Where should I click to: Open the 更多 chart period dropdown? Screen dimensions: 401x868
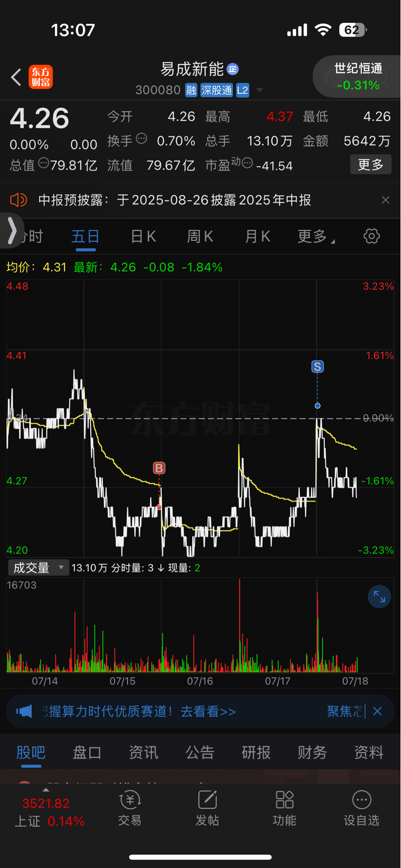point(316,237)
